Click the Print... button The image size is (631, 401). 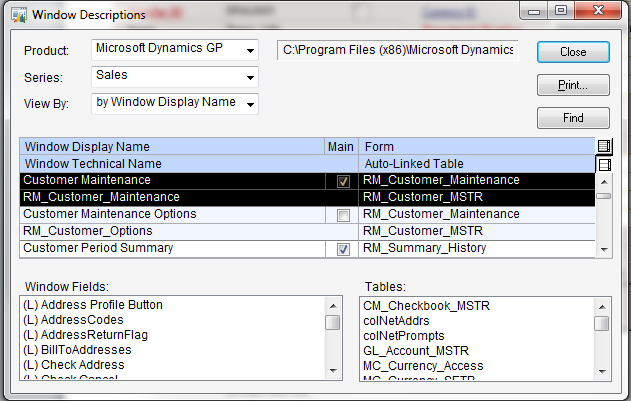tap(573, 85)
